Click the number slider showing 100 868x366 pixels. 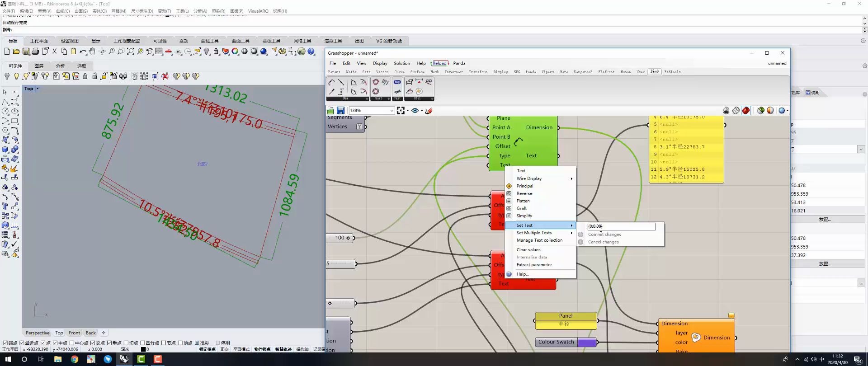pos(340,238)
